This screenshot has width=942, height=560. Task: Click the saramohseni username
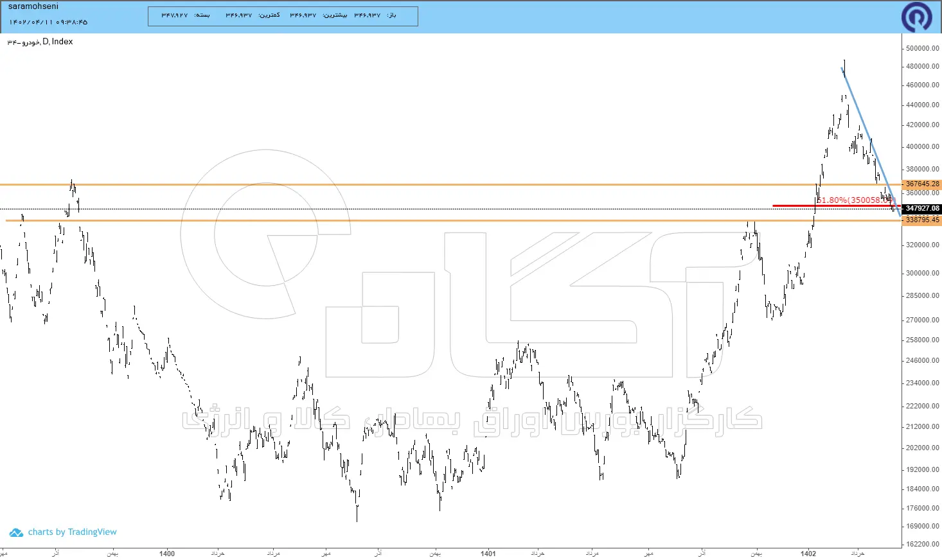pyautogui.click(x=33, y=6)
